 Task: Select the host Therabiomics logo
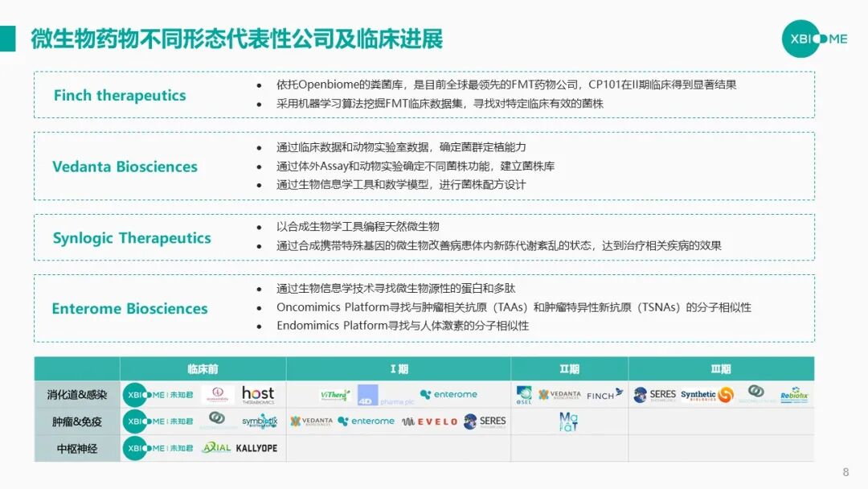pyautogui.click(x=258, y=395)
